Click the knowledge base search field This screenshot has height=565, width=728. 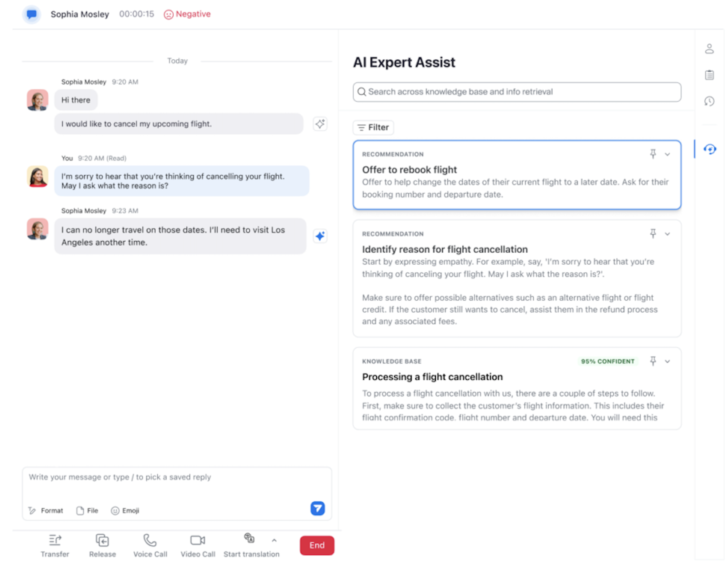point(517,92)
